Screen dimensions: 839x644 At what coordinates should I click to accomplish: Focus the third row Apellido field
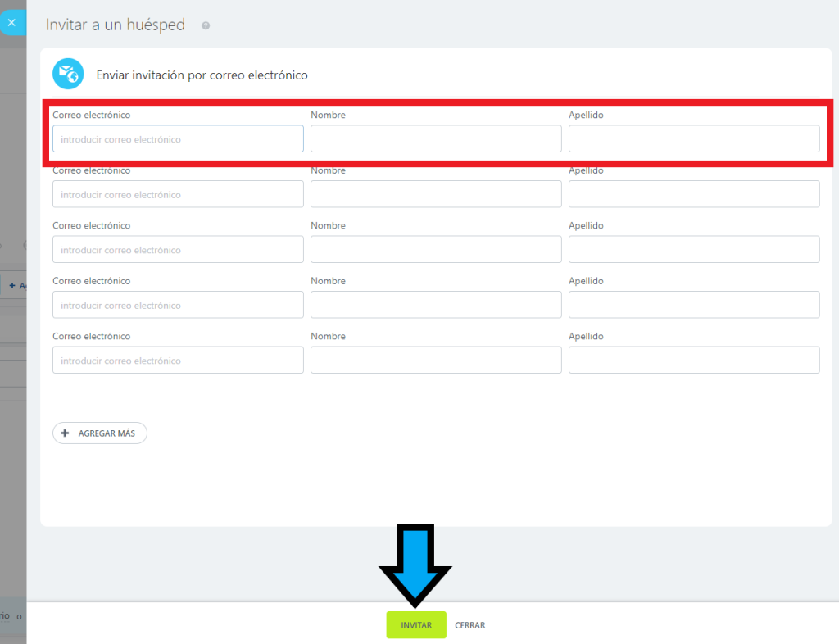tap(694, 250)
